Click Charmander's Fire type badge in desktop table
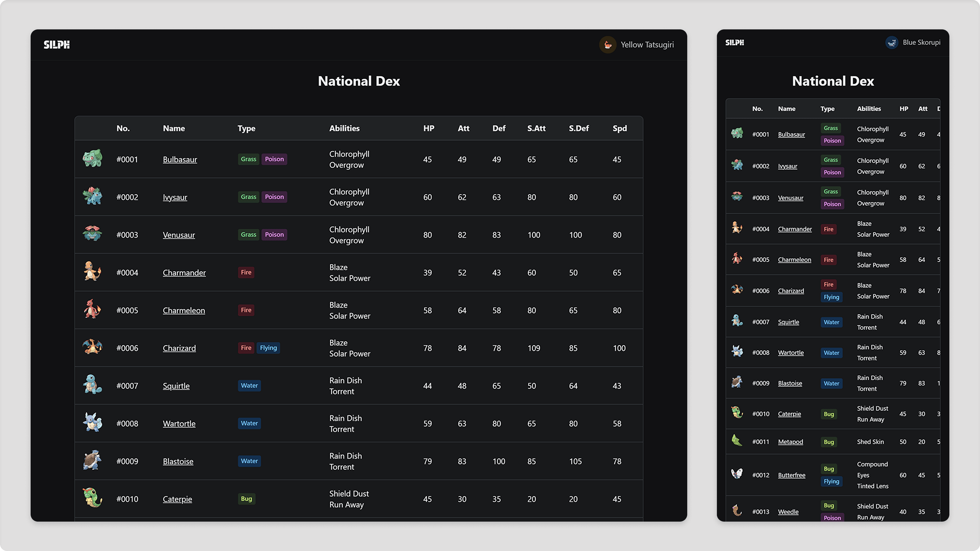The width and height of the screenshot is (980, 551). pyautogui.click(x=246, y=272)
